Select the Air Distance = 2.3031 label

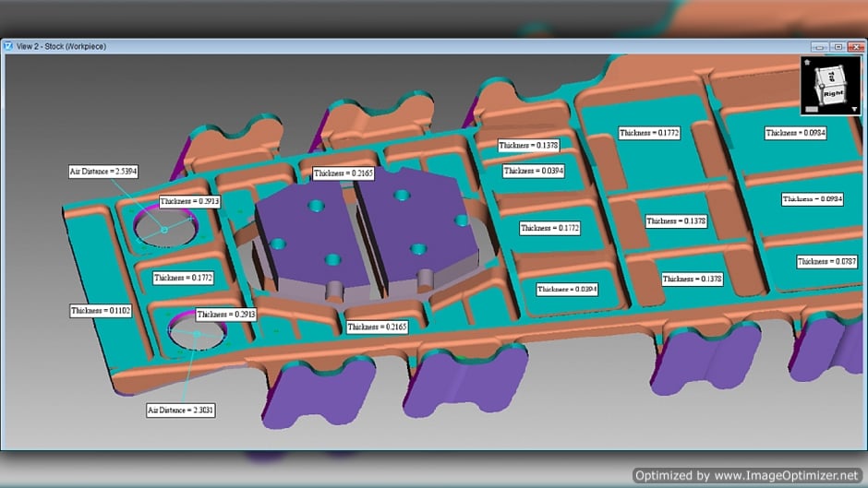pyautogui.click(x=181, y=410)
